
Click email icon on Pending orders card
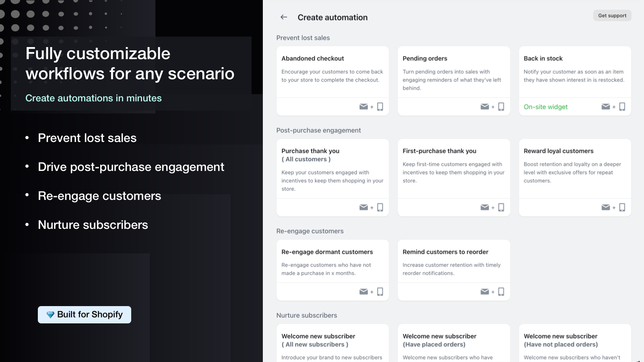coord(485,107)
